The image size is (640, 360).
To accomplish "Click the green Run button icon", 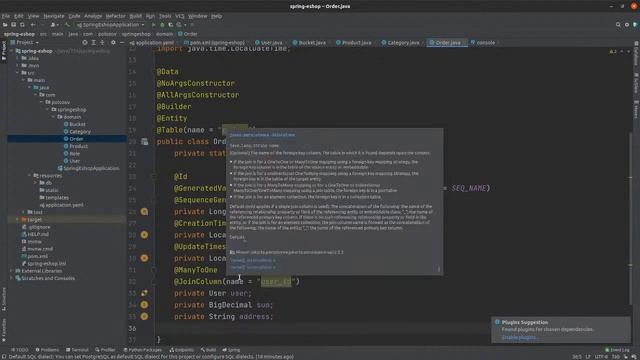I will [x=153, y=25].
